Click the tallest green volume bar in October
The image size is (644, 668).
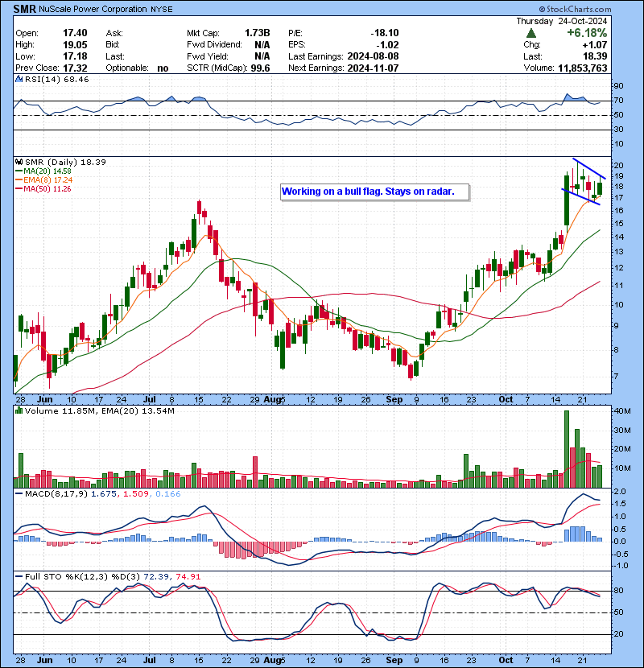(567, 449)
